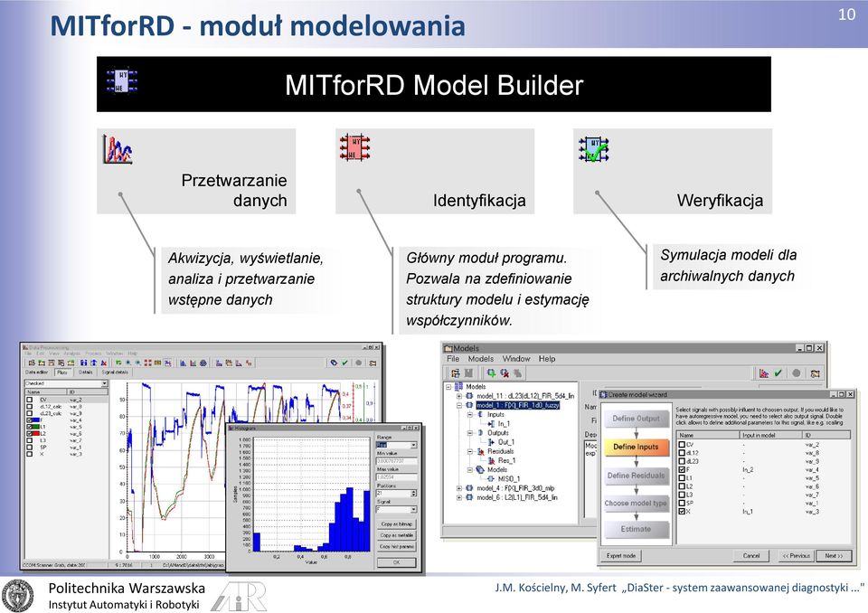Open the Checked dropdown in Data Processing
The width and height of the screenshot is (868, 613).
(104, 383)
